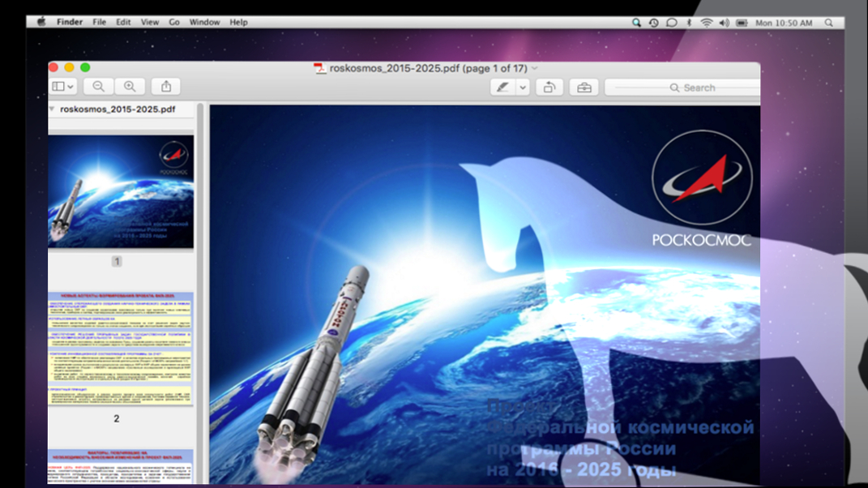This screenshot has height=488, width=868.
Task: Open the sidebar view options dropdown
Action: point(62,87)
